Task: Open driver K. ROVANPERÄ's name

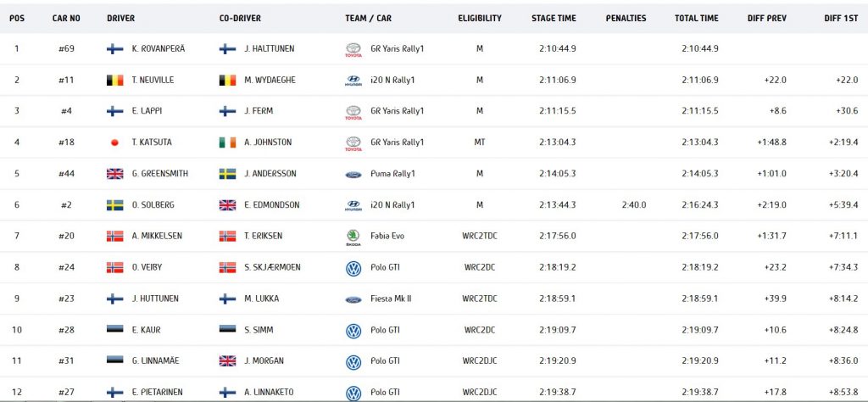Action: pos(159,48)
